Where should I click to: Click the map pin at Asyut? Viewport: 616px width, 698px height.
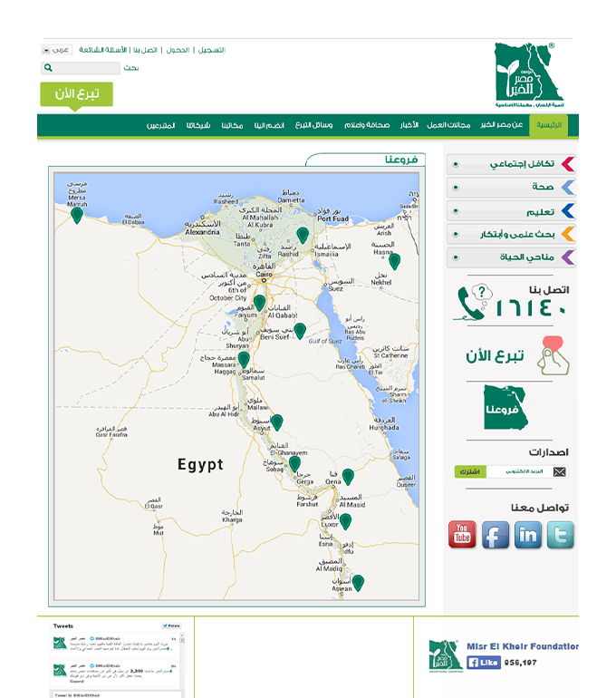276,422
